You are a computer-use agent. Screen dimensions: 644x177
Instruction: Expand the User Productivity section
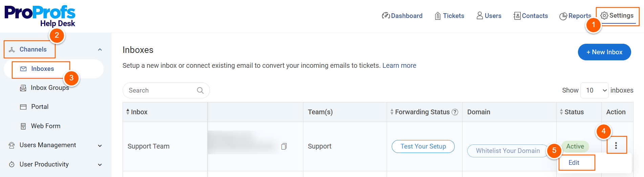(x=100, y=165)
